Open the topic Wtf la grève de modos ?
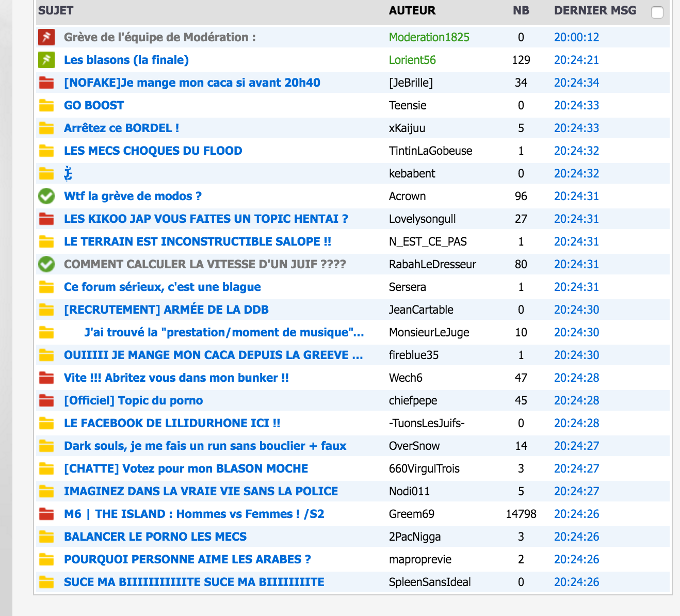 coord(133,196)
